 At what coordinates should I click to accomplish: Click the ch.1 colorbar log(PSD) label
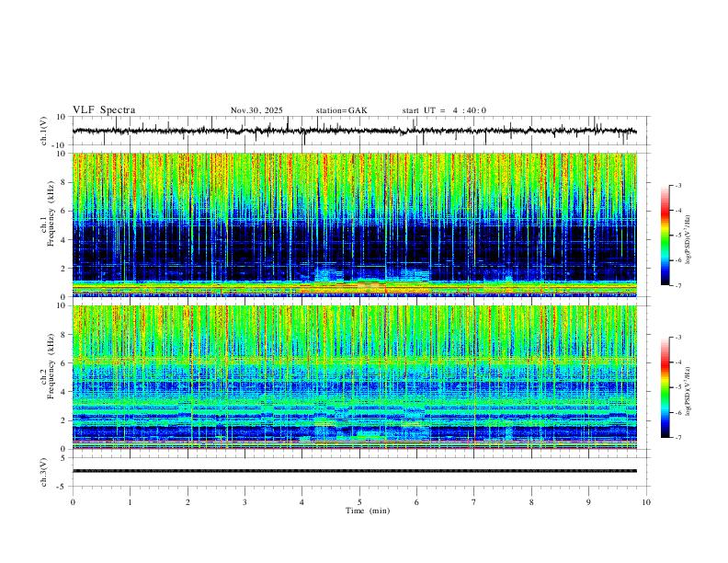click(688, 239)
